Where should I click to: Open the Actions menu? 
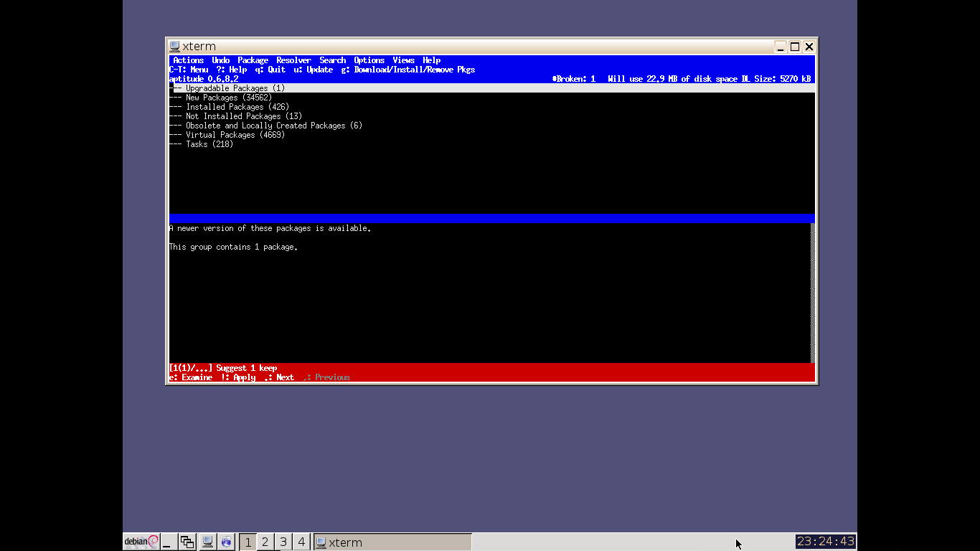tap(188, 60)
